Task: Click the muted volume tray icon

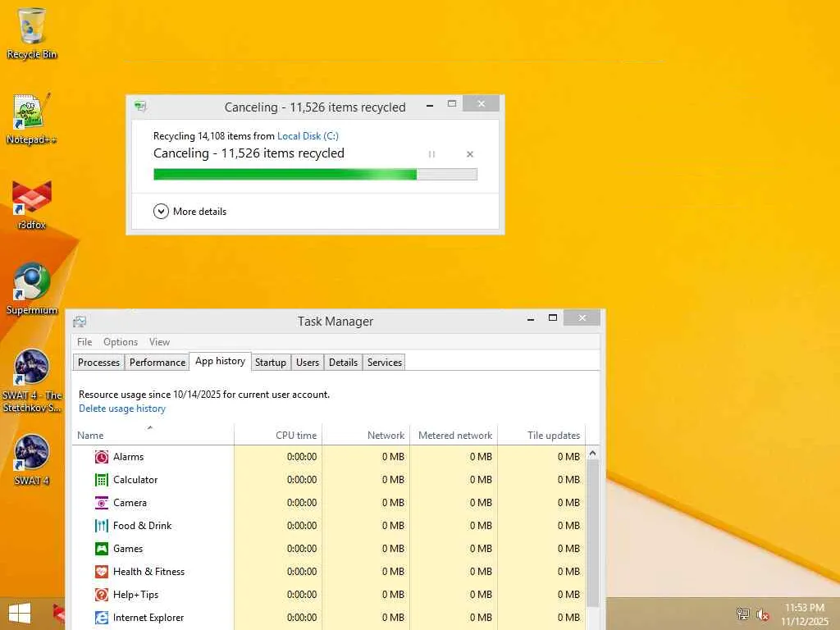Action: point(762,614)
